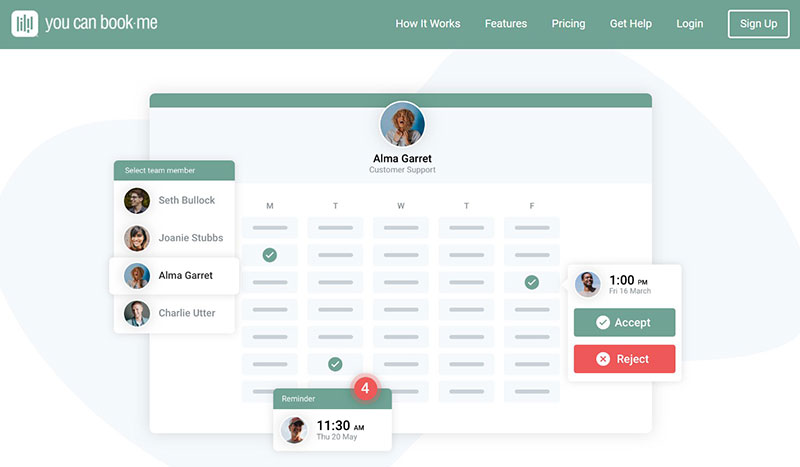Click the 11:30 AM reminder time
Screen dimensions: 800x467
(340, 426)
